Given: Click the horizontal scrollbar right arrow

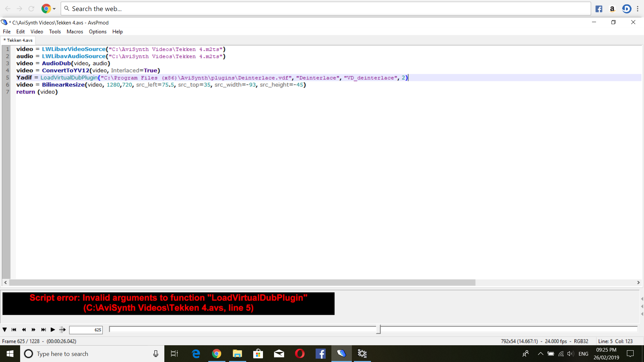Looking at the screenshot, I should tap(638, 283).
